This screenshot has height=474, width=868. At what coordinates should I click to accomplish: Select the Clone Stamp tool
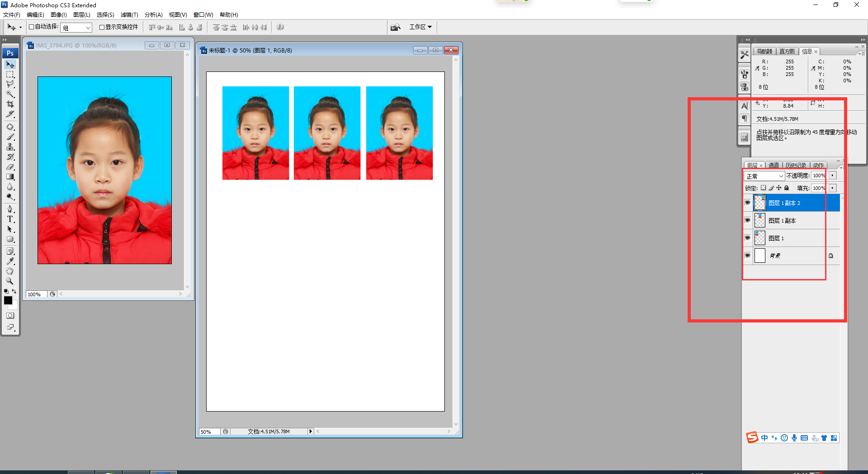click(10, 147)
